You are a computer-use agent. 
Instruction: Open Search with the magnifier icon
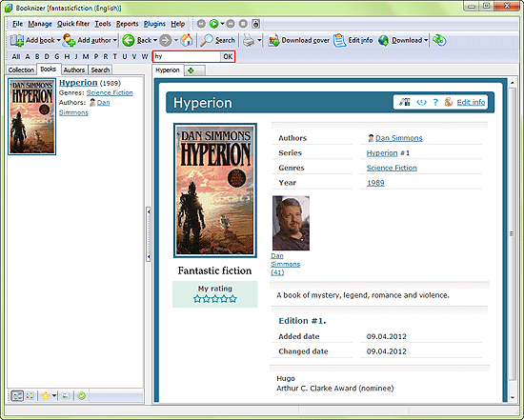207,40
